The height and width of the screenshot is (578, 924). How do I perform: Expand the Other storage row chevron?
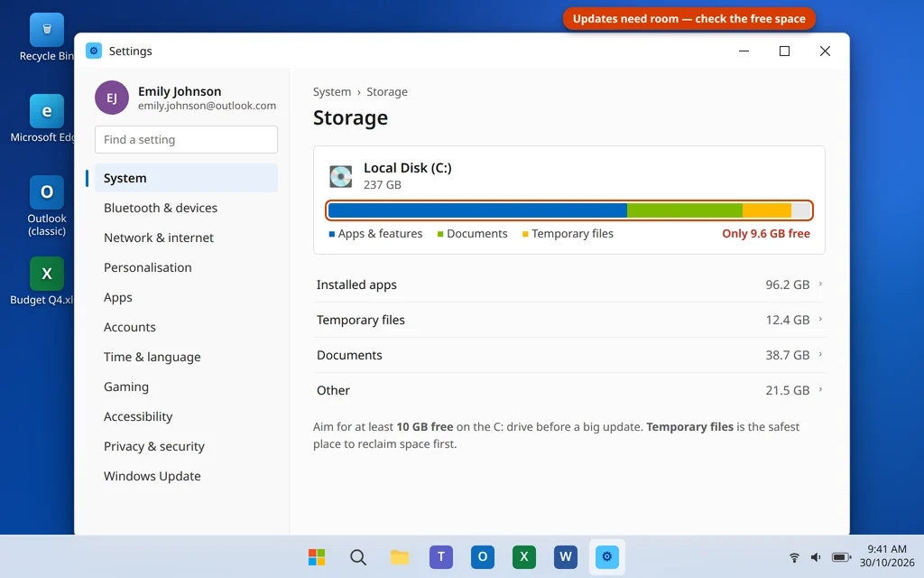[820, 390]
